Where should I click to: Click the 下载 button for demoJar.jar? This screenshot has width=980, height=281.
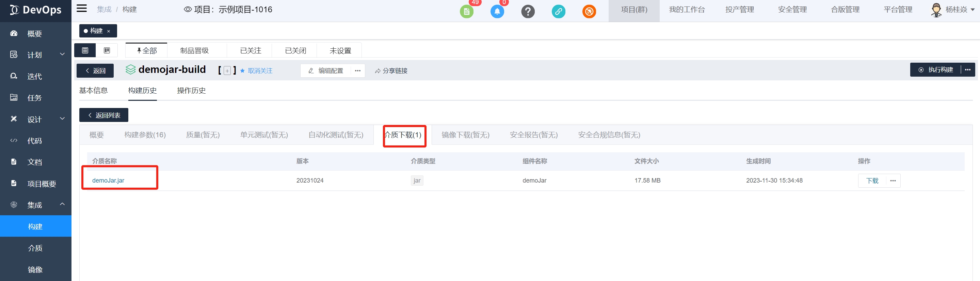click(872, 181)
